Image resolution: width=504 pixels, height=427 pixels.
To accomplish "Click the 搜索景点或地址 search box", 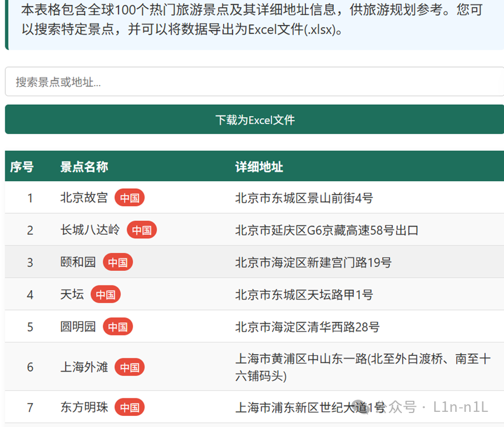I will tap(252, 81).
